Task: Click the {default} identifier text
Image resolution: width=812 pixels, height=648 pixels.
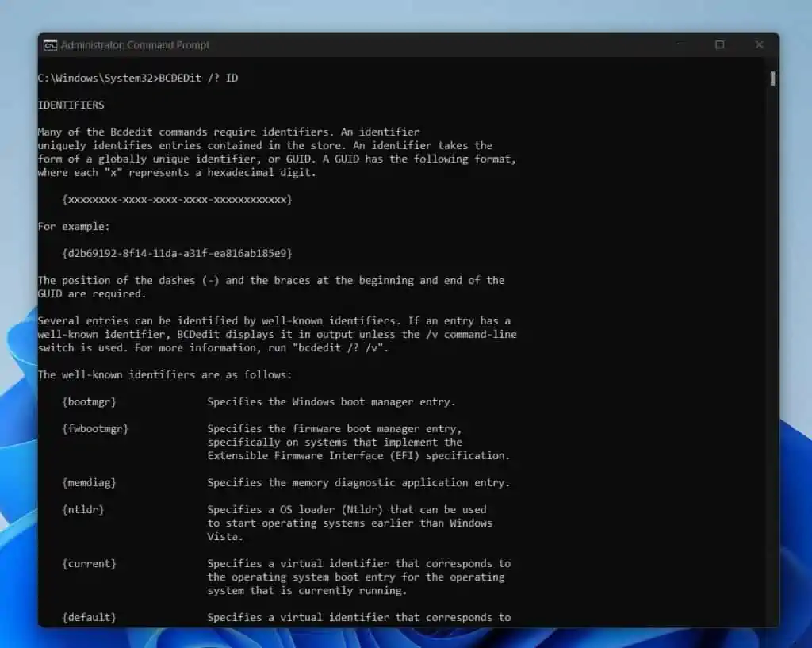Action: pyautogui.click(x=89, y=617)
